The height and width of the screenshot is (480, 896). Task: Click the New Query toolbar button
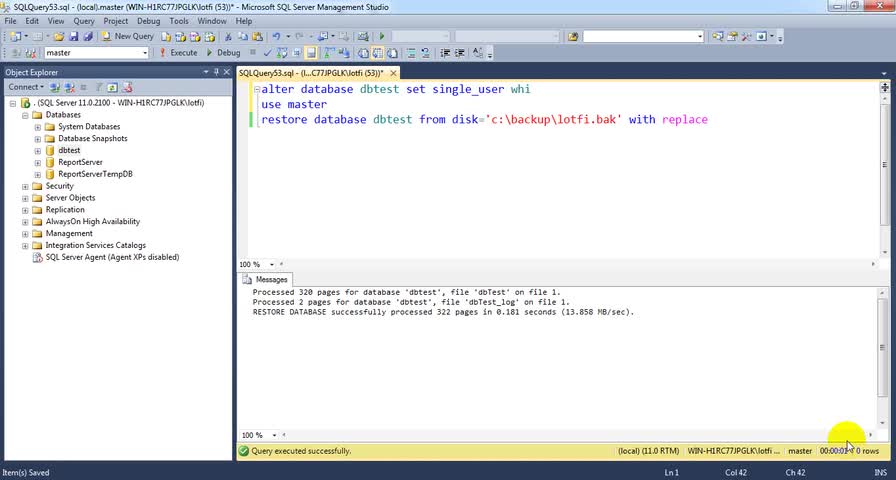pos(127,36)
